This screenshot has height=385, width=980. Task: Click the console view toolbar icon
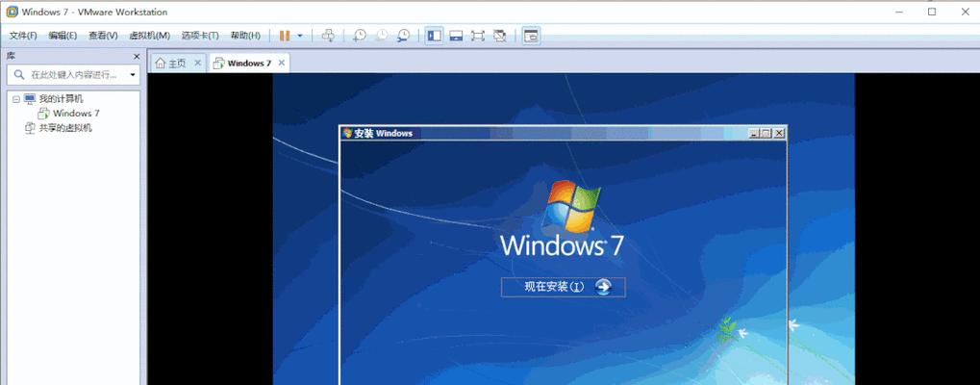531,36
